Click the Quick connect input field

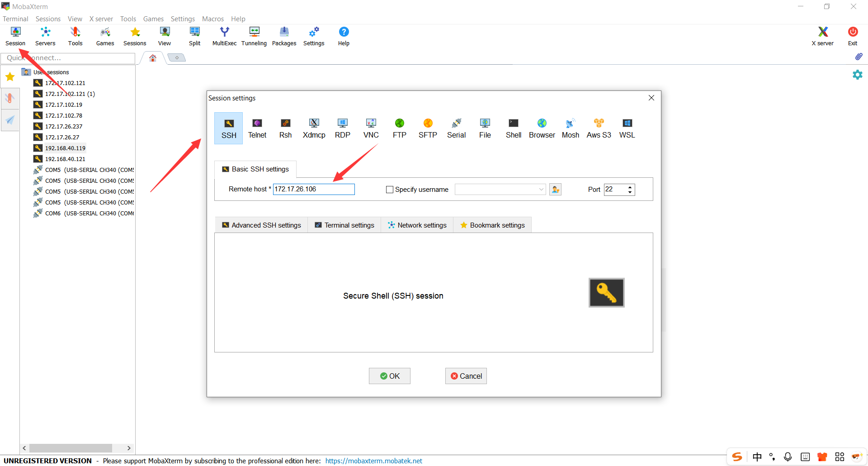(68, 58)
